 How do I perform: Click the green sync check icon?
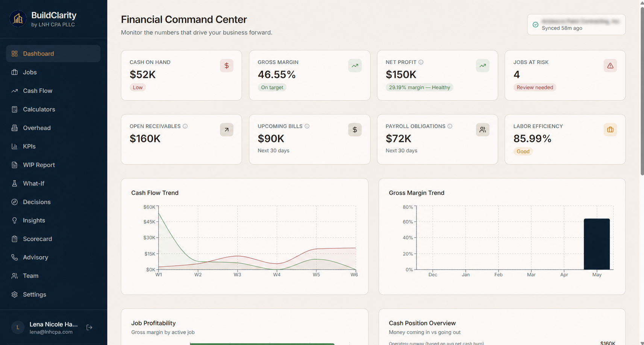tap(535, 25)
